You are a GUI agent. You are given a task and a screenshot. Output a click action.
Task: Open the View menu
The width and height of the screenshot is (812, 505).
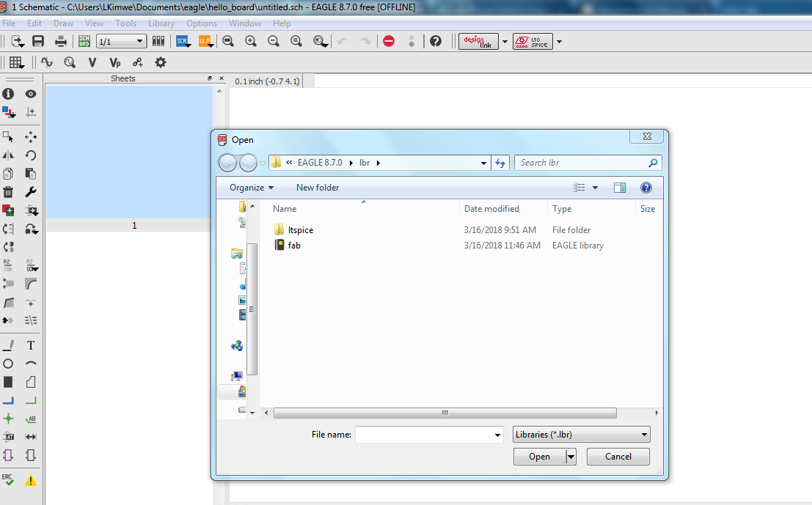[x=94, y=23]
